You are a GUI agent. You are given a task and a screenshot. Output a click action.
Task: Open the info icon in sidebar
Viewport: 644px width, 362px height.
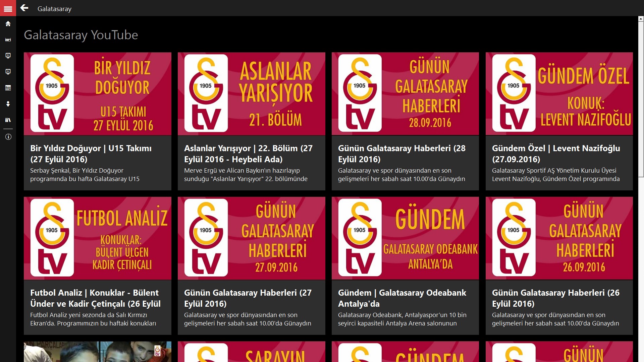[x=8, y=137]
